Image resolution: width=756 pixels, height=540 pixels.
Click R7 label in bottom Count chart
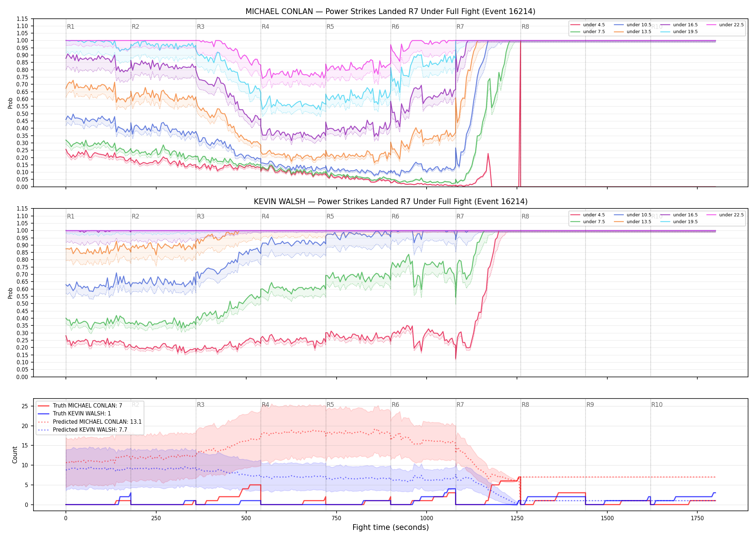[460, 405]
